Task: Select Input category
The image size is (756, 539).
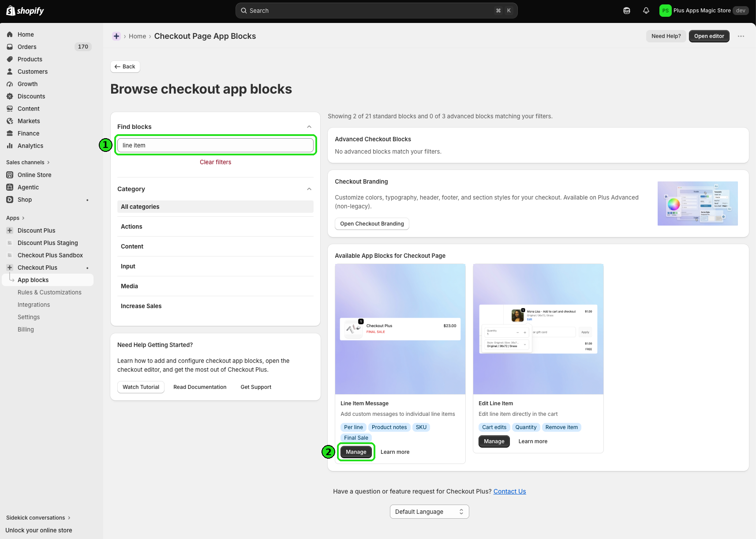Action: (215, 266)
